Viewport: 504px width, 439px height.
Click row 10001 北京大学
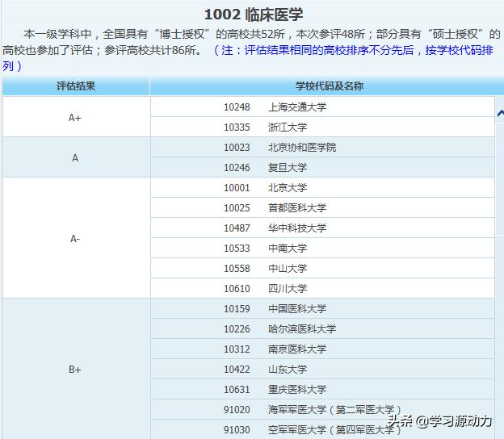[322, 187]
